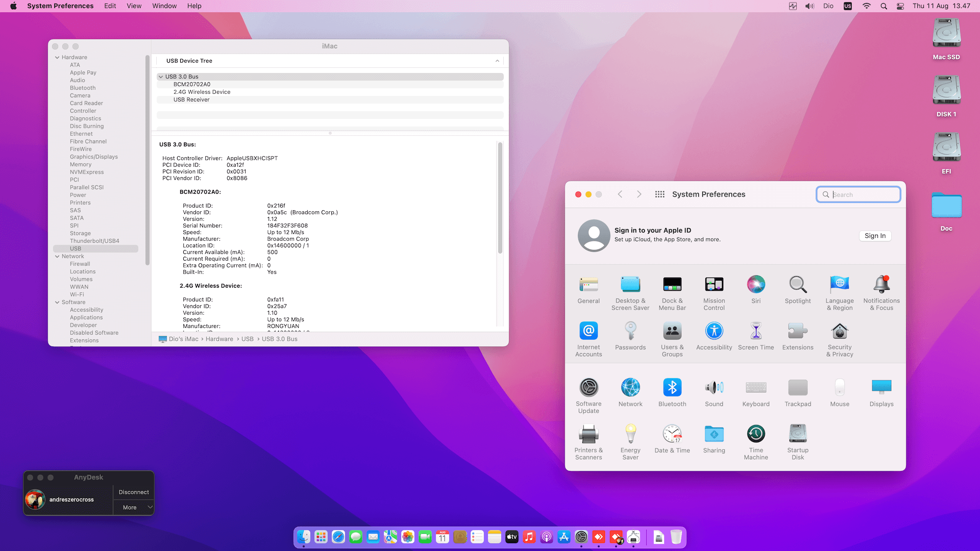Open the Edit menu
The height and width of the screenshot is (551, 980).
pyautogui.click(x=110, y=6)
